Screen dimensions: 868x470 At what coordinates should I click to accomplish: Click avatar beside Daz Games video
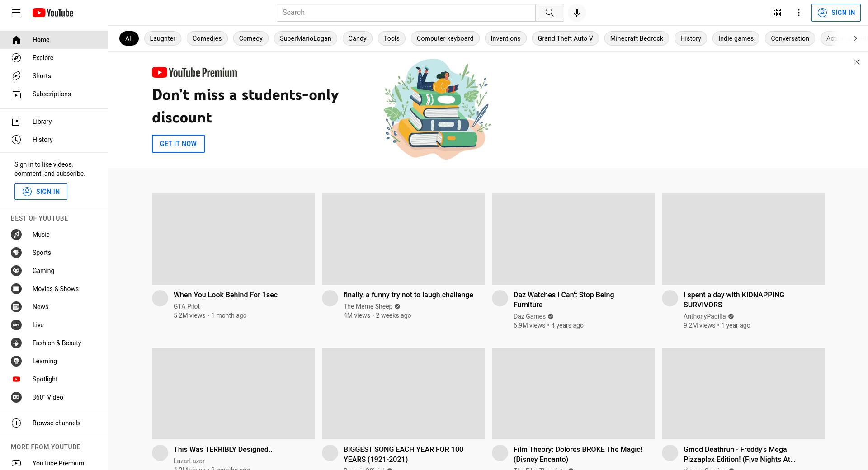point(500,298)
